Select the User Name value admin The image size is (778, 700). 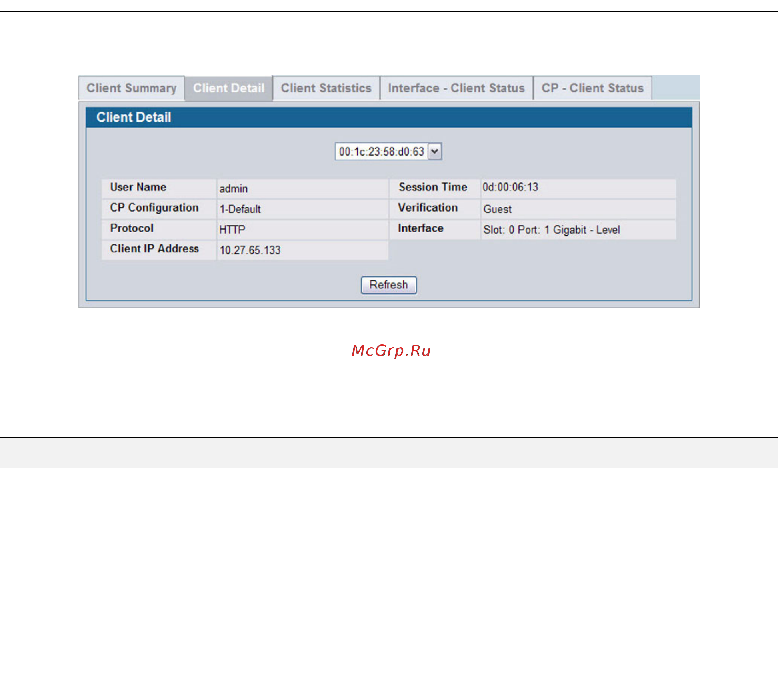click(233, 189)
